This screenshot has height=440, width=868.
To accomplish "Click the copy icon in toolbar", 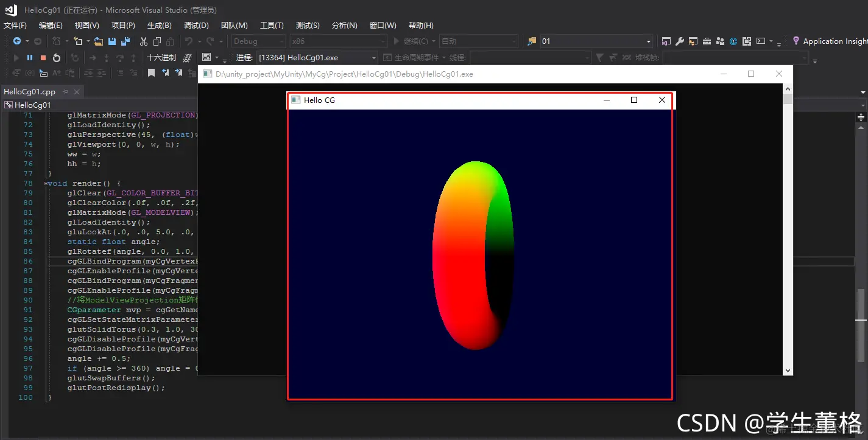I will click(157, 41).
